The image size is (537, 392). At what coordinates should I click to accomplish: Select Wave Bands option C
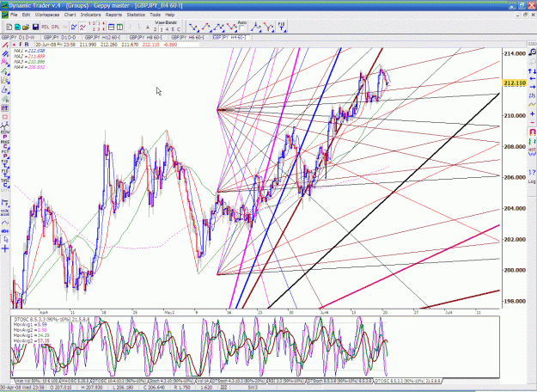[179, 29]
